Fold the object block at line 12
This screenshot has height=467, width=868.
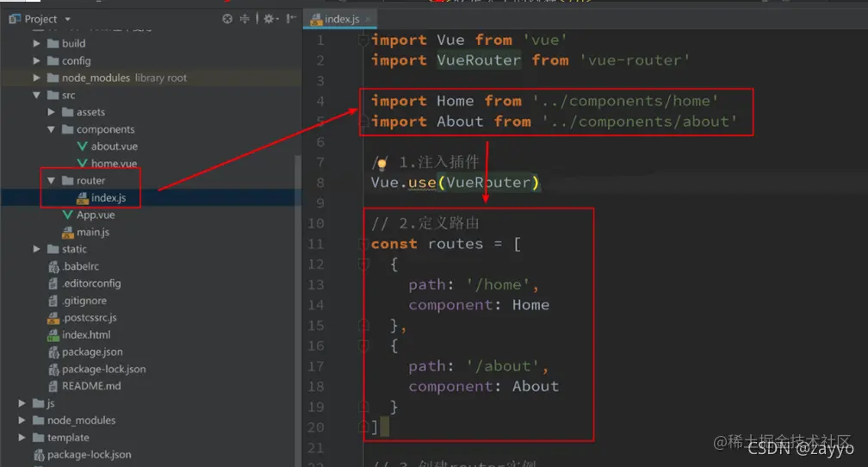point(363,265)
